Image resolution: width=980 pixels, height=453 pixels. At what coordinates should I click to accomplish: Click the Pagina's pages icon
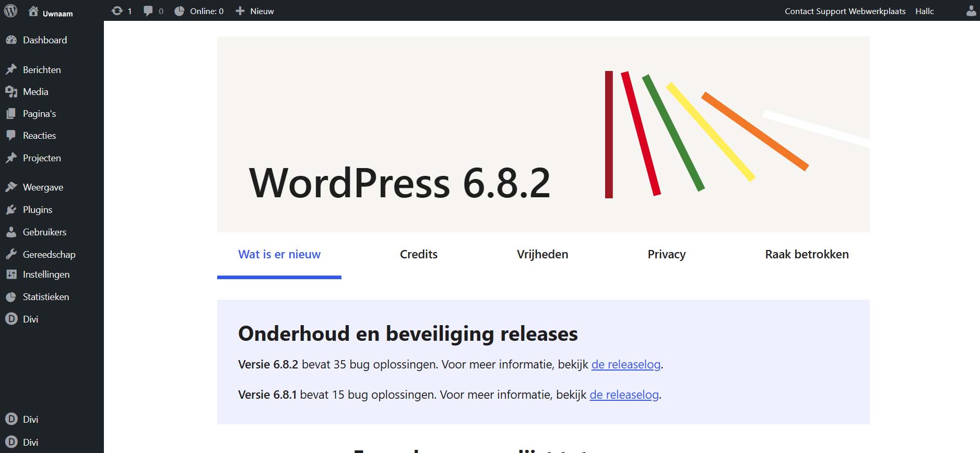tap(11, 114)
